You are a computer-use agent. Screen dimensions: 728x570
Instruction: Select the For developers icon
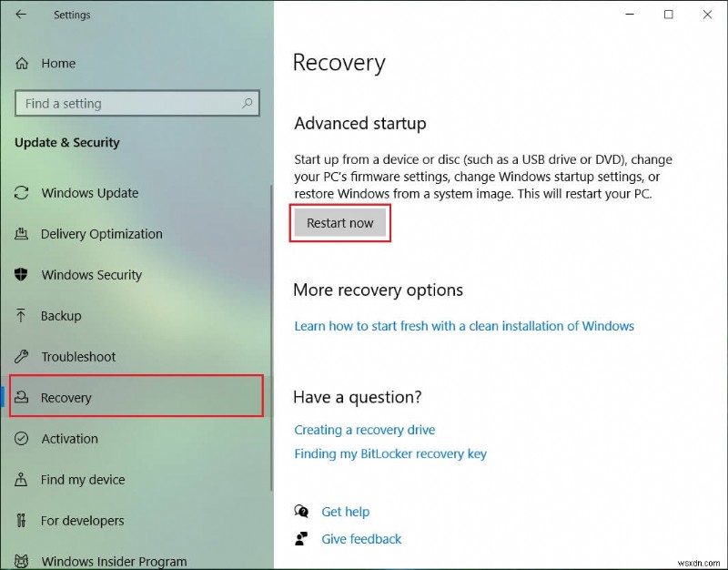(23, 521)
